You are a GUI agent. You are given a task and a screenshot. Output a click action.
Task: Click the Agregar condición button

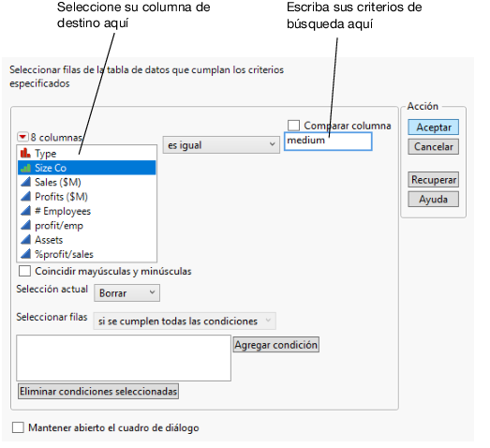276,345
